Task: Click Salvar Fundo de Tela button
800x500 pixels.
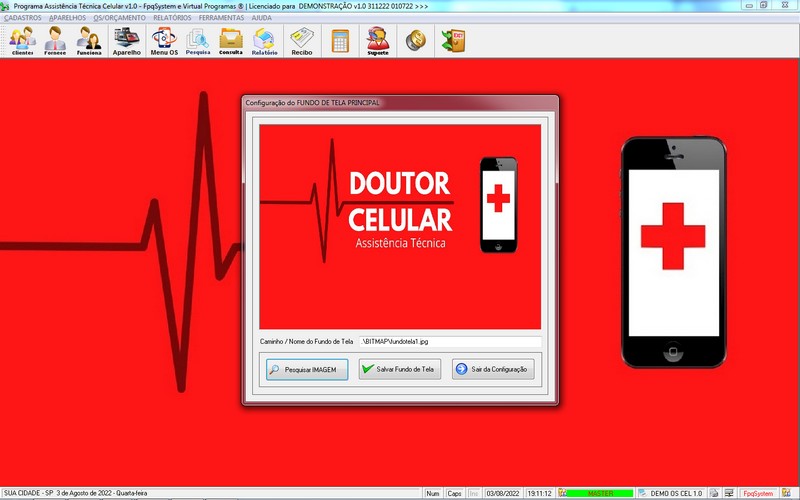Action: point(399,369)
